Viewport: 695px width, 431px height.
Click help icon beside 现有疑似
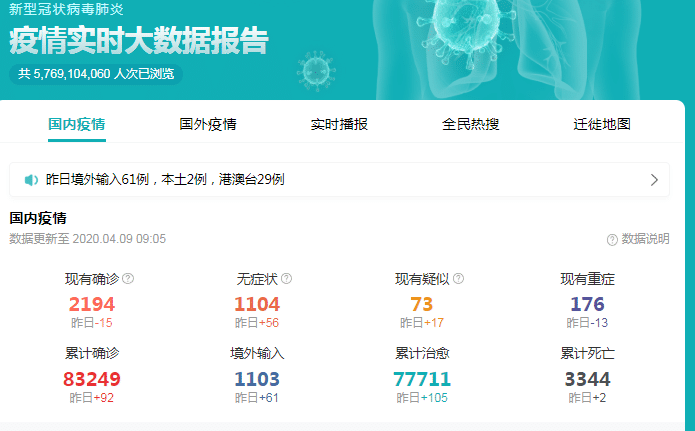click(458, 279)
